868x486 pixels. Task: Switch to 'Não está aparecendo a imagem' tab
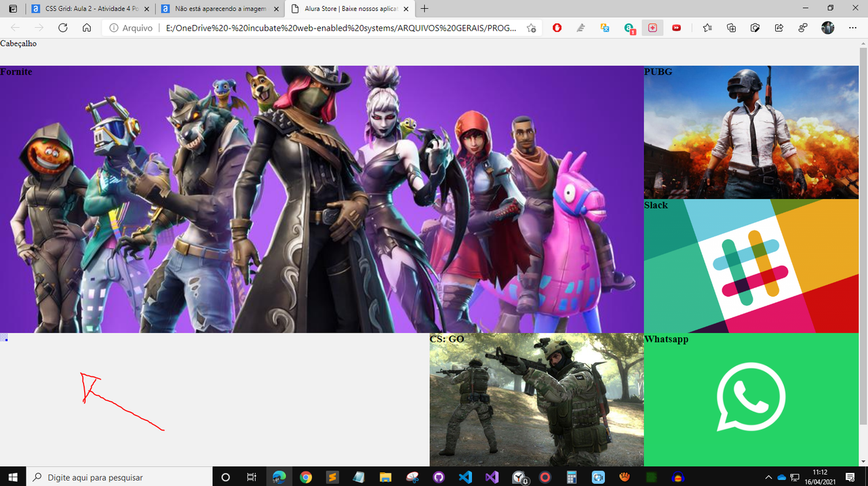tap(219, 9)
